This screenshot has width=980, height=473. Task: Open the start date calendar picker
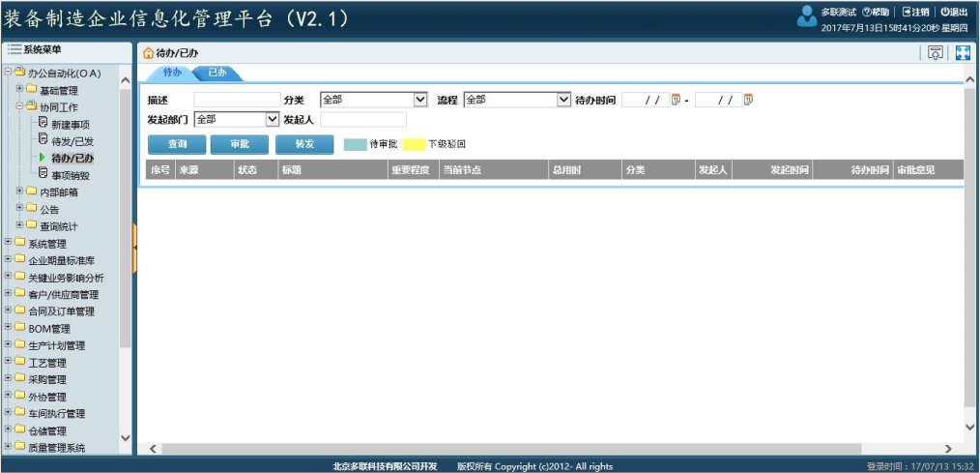[x=676, y=100]
